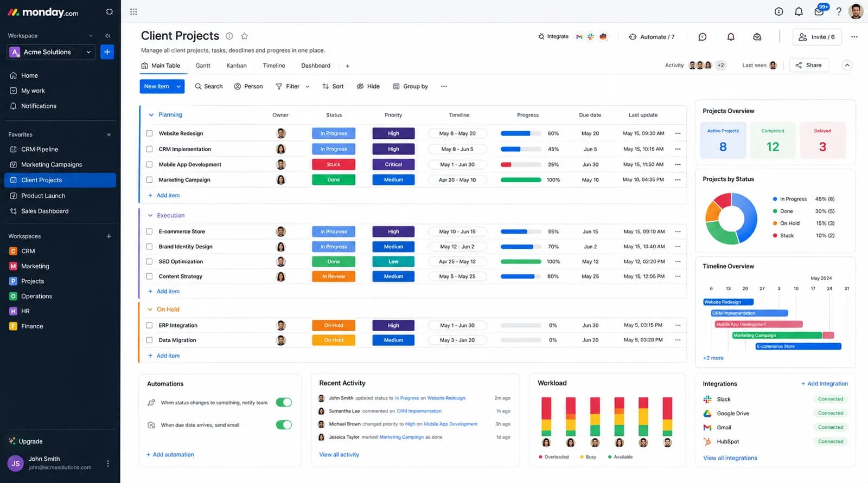Viewport: 868px width, 483px height.
Task: Open the New item dropdown arrow
Action: point(178,86)
